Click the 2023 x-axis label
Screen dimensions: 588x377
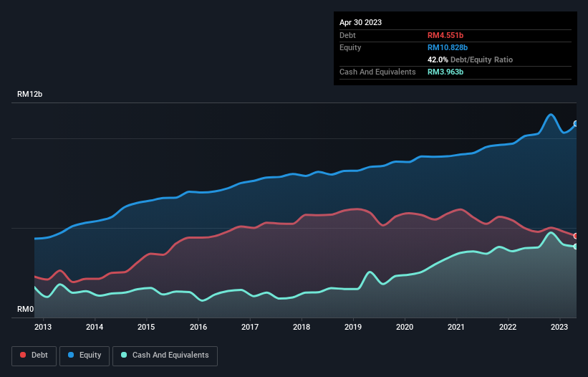tap(559, 327)
